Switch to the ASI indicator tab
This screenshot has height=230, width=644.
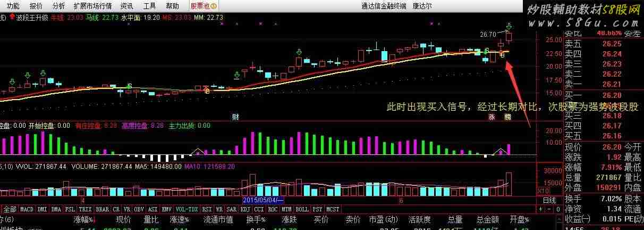point(152,209)
